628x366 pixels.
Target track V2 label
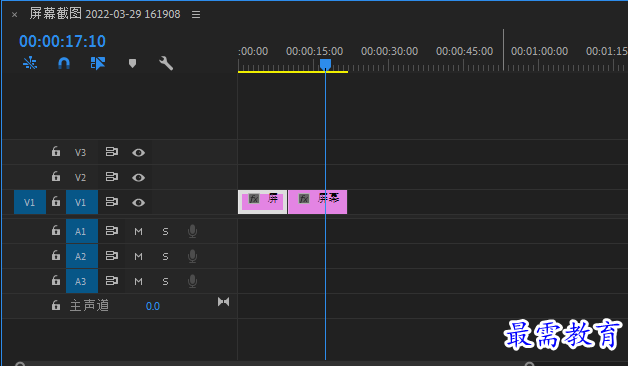[81, 177]
